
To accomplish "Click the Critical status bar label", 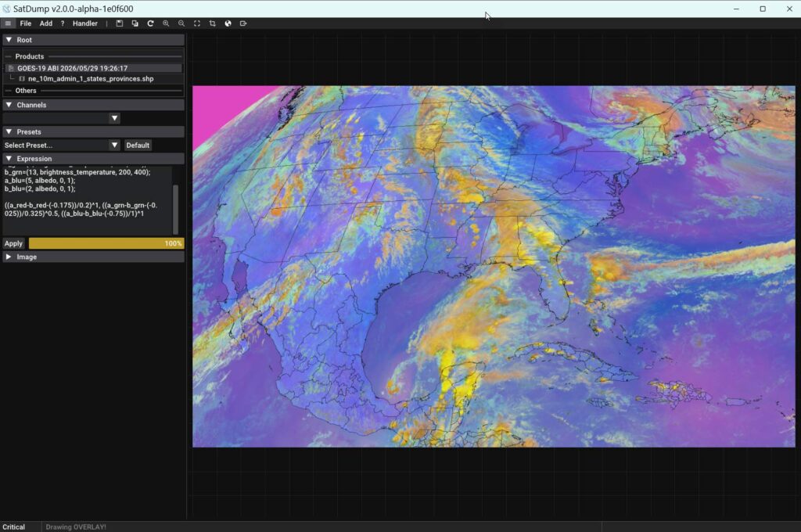I will coord(14,527).
